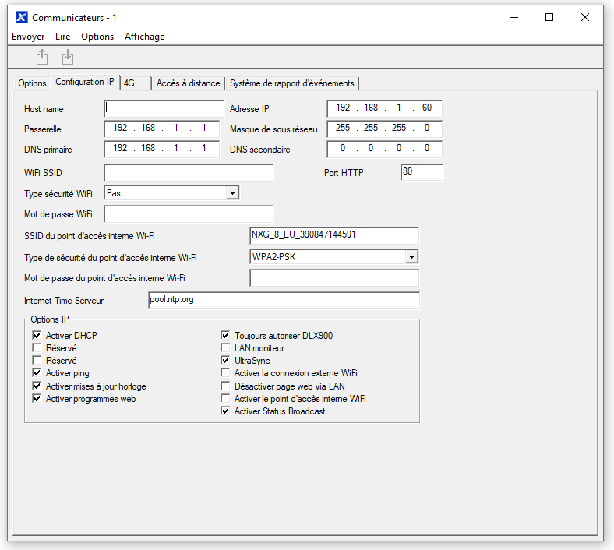
Task: Minimize the Communicateurs window
Action: [514, 17]
